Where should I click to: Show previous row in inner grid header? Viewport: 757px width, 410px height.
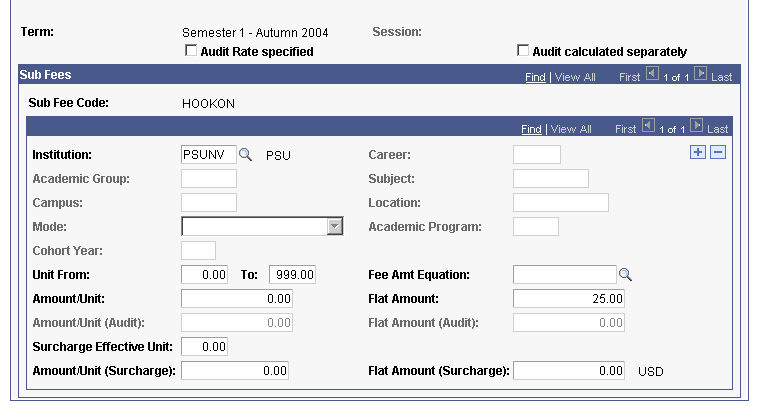point(648,126)
